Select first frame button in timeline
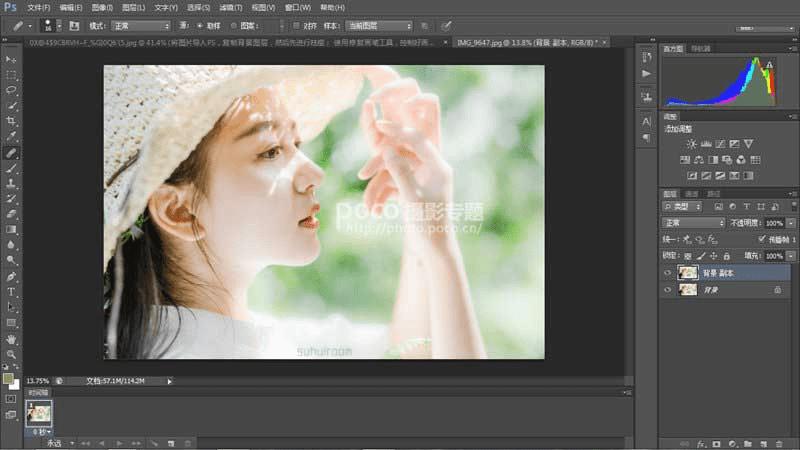800x450 pixels. (85, 443)
